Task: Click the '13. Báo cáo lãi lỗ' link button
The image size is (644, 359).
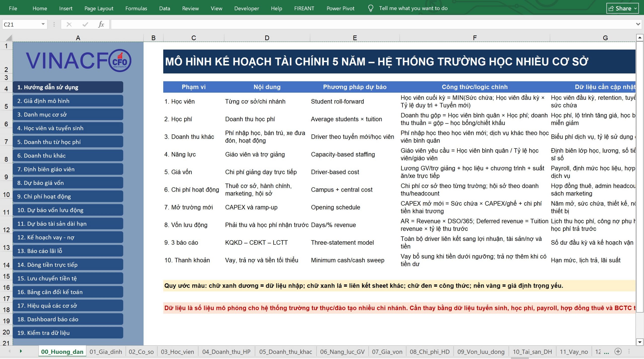Action: tap(68, 251)
